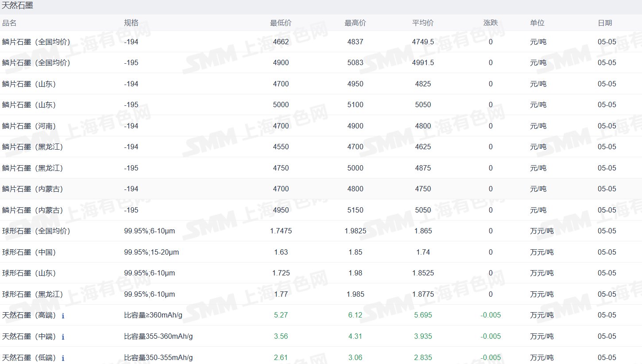Select average price 4991.5
This screenshot has height=364, width=642.
pos(423,63)
